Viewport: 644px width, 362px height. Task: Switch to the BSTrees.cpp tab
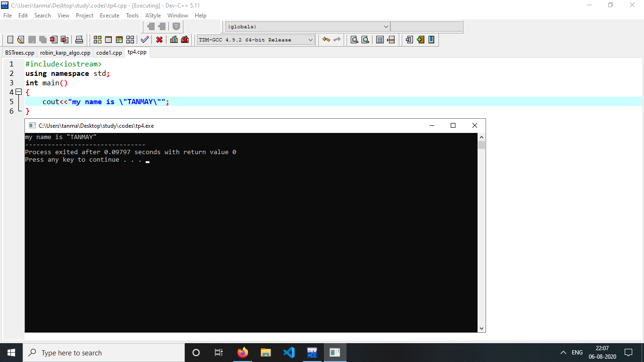19,52
